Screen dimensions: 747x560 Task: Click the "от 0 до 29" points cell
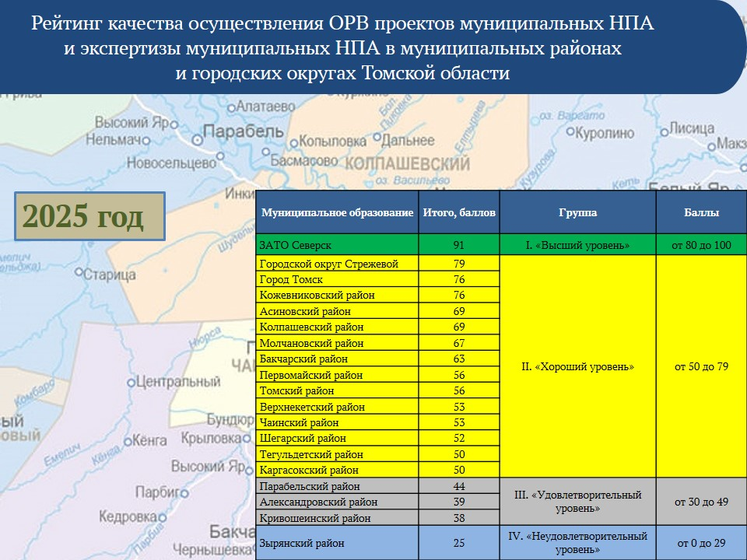700,543
